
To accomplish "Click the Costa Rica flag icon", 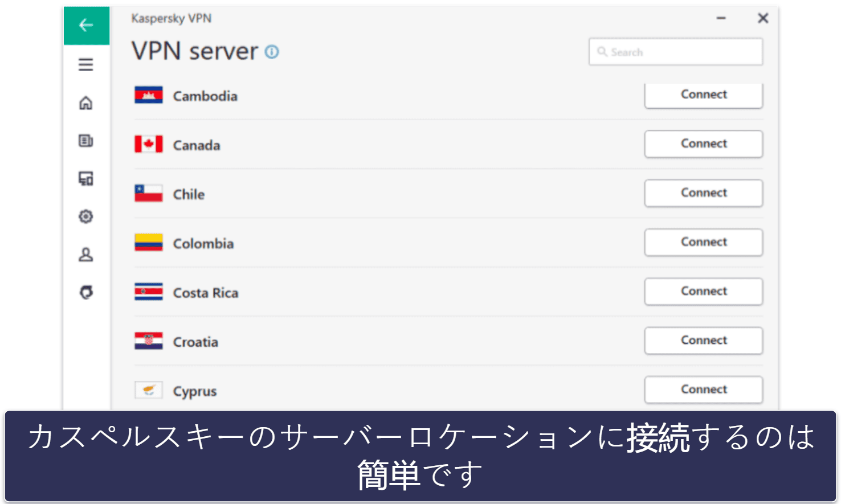I will pyautogui.click(x=149, y=292).
